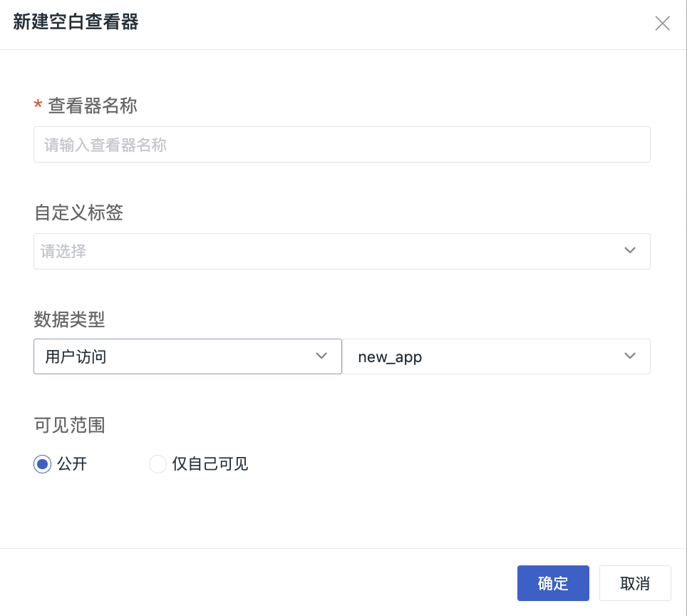The width and height of the screenshot is (687, 616).
Task: Click the 新建空白查看器 dialog title
Action: click(x=76, y=22)
